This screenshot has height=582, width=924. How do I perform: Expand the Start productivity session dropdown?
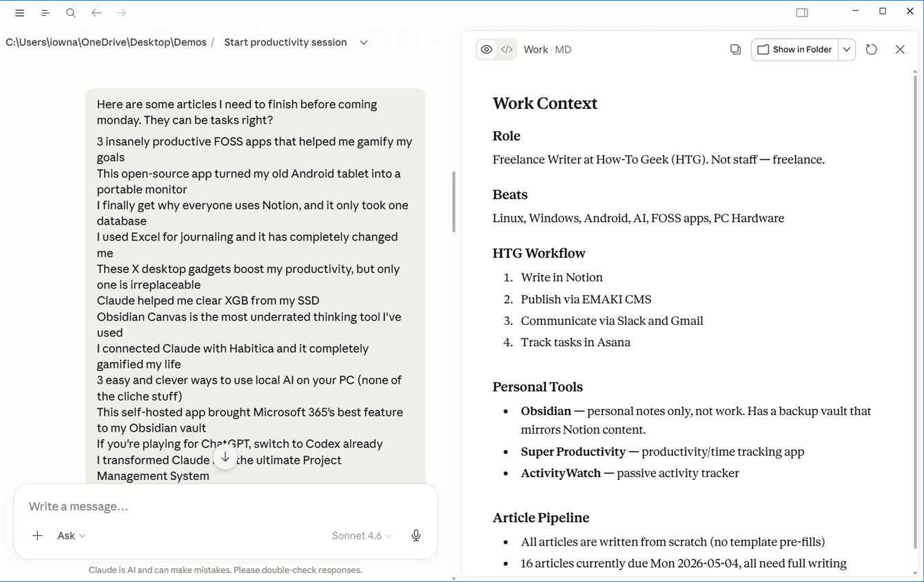(x=364, y=43)
